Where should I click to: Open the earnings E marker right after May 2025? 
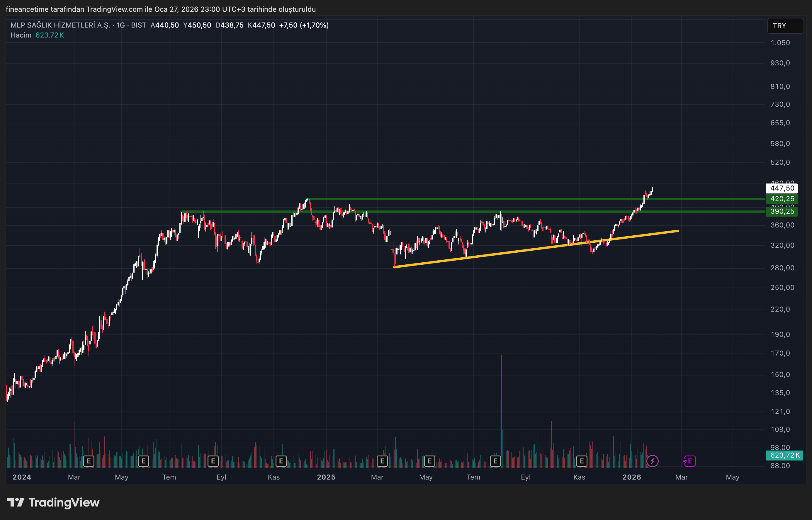pos(429,461)
